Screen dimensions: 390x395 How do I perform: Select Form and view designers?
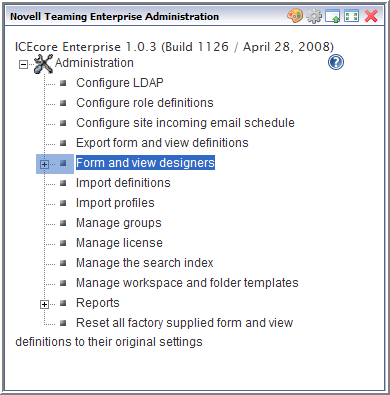click(x=145, y=163)
